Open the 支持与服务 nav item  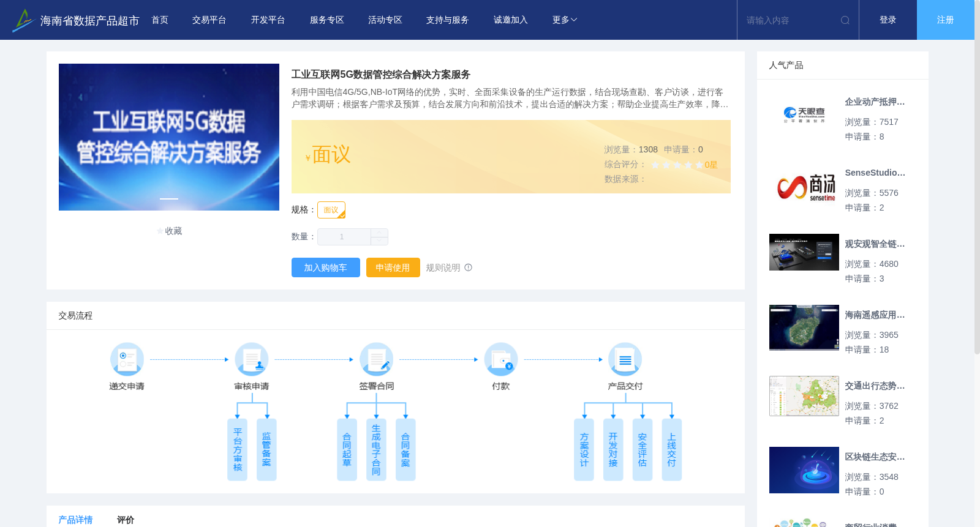click(x=448, y=20)
